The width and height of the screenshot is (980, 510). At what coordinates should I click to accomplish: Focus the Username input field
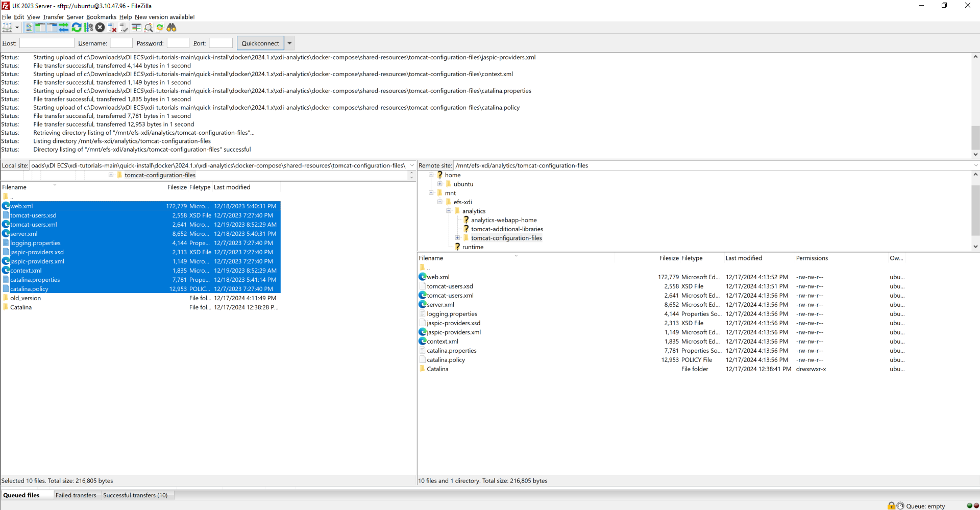tap(121, 43)
